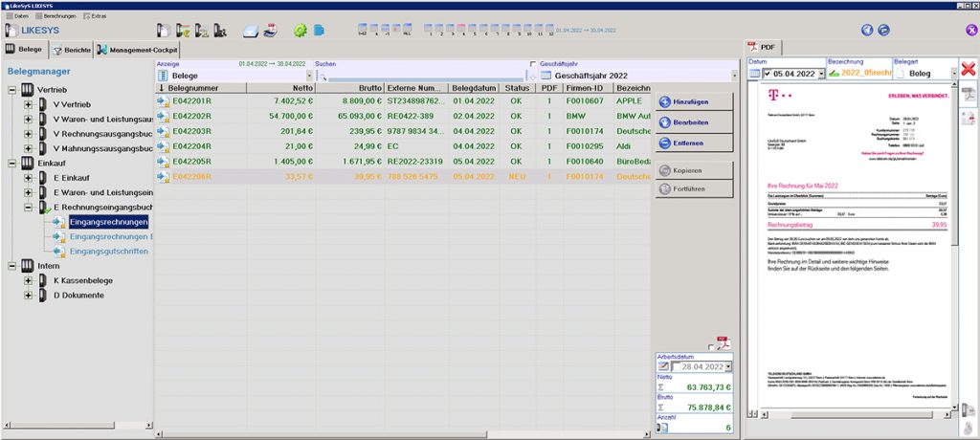
Task: Click the blue back arrow icon
Action: point(867,31)
